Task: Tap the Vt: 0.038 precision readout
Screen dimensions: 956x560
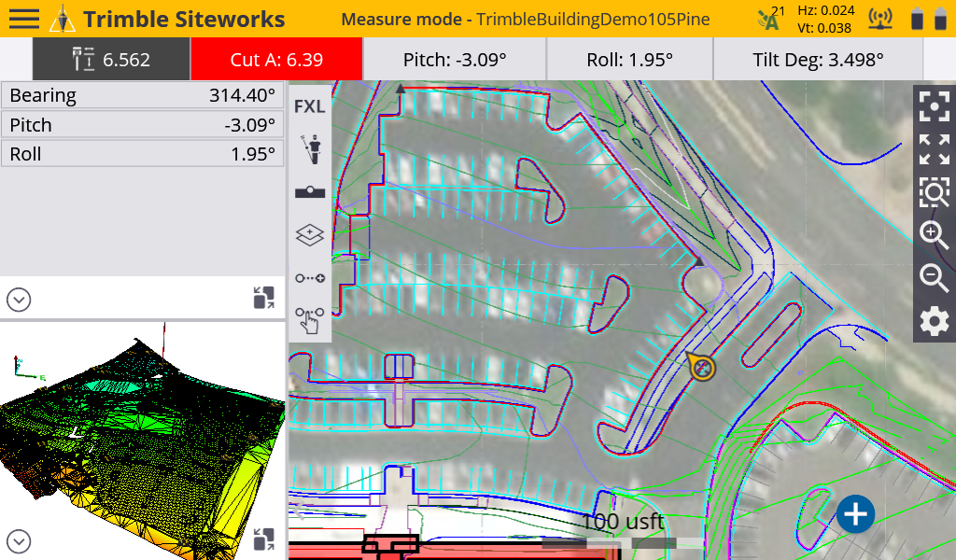Action: pyautogui.click(x=824, y=28)
